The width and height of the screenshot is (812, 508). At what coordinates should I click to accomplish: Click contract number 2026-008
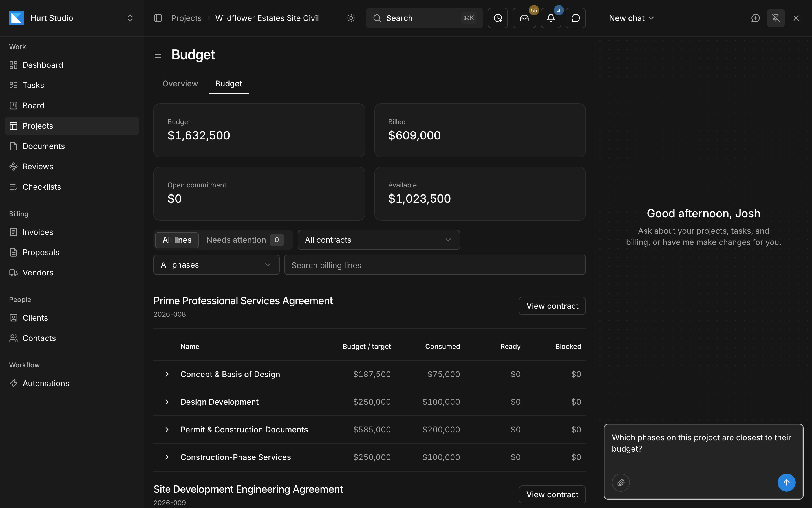tap(169, 314)
